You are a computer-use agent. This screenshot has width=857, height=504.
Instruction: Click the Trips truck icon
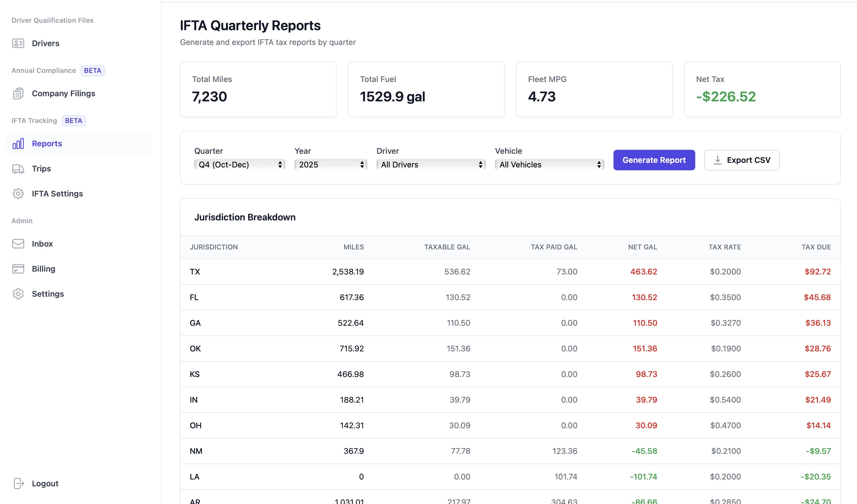(18, 168)
